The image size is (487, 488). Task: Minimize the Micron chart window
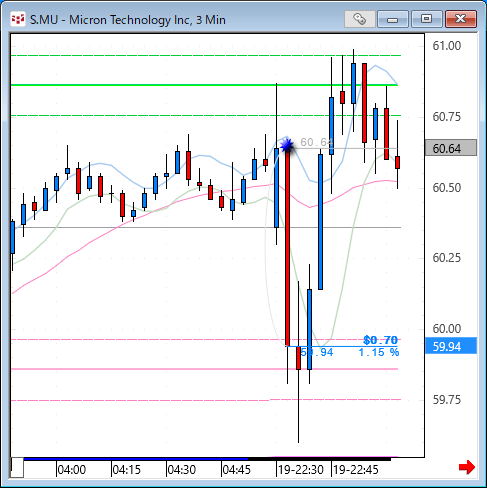click(x=393, y=19)
